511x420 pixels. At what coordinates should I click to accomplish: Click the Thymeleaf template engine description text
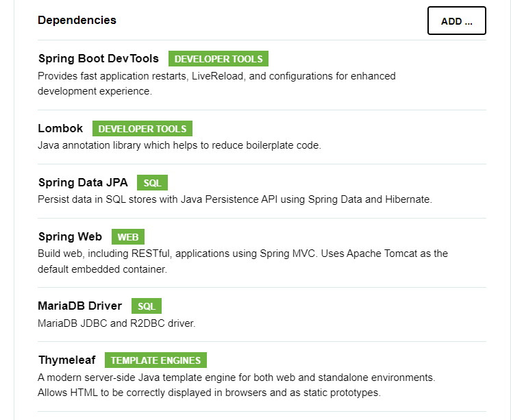click(236, 385)
